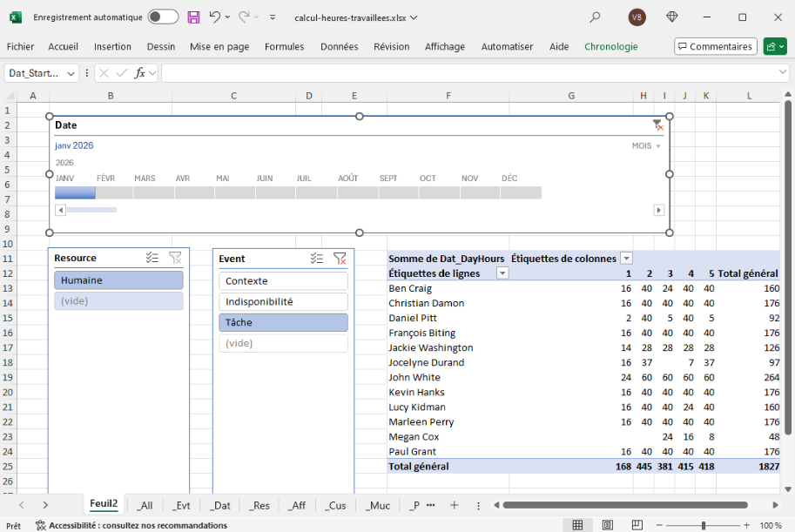Switch to the _Evt sheet tab
Viewport: 795px width, 532px height.
pyautogui.click(x=181, y=505)
